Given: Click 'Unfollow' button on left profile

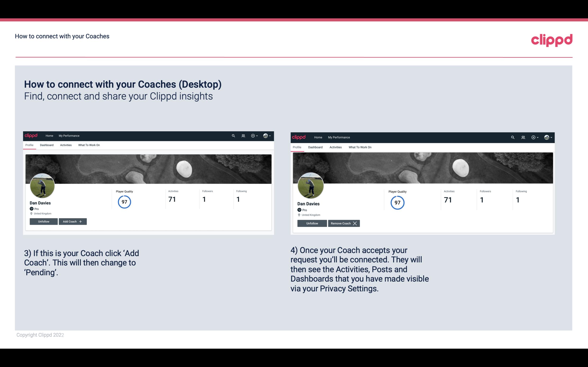Looking at the screenshot, I should [44, 221].
